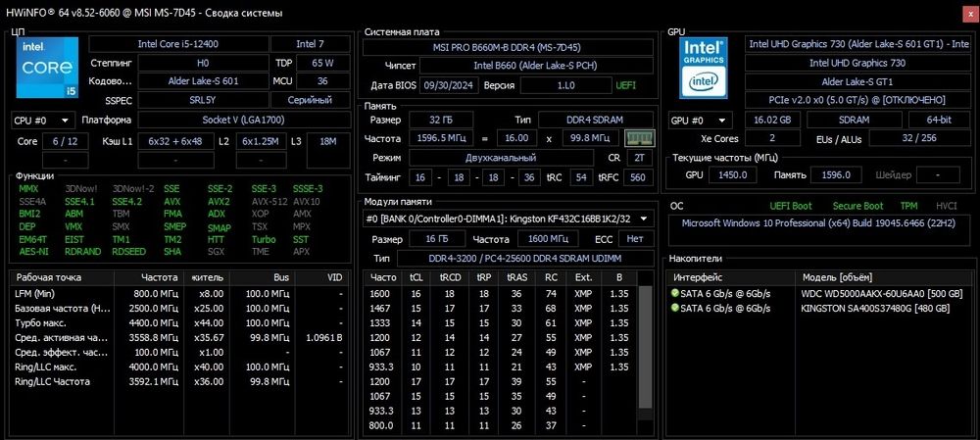This screenshot has height=440, width=980.
Task: Click the tRFC value 560
Action: tap(638, 177)
